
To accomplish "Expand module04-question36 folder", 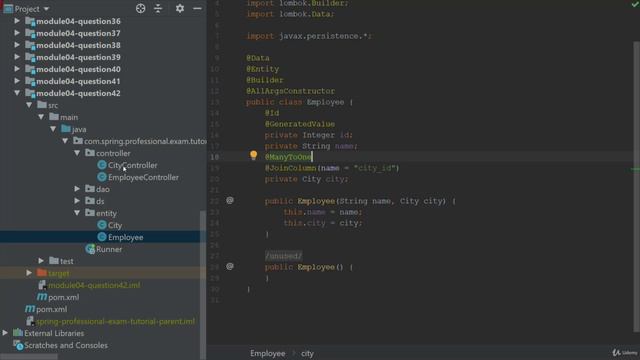I will tap(17, 21).
